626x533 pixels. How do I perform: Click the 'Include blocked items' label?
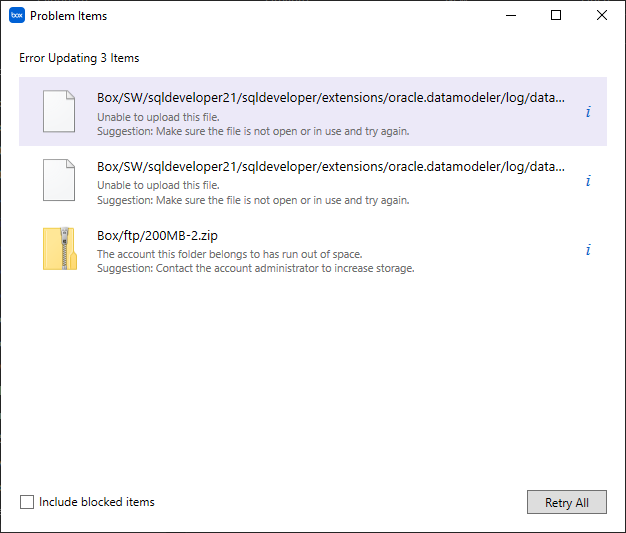pyautogui.click(x=97, y=502)
